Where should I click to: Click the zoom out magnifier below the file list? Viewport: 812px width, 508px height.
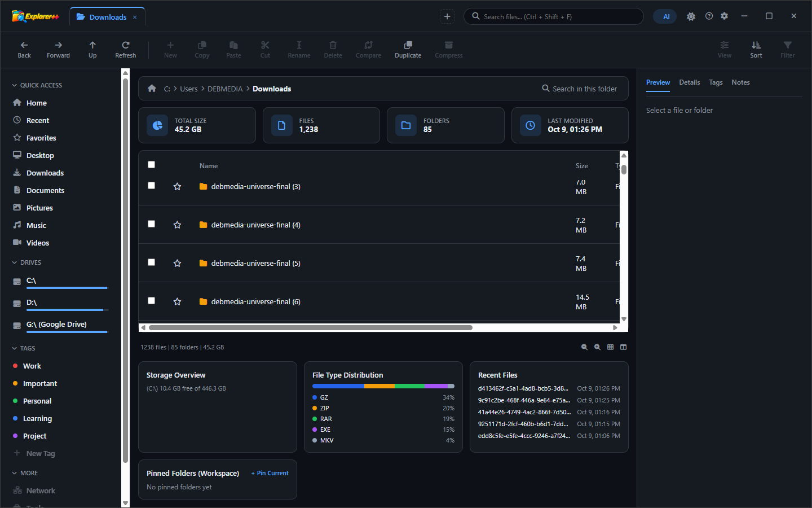click(584, 347)
